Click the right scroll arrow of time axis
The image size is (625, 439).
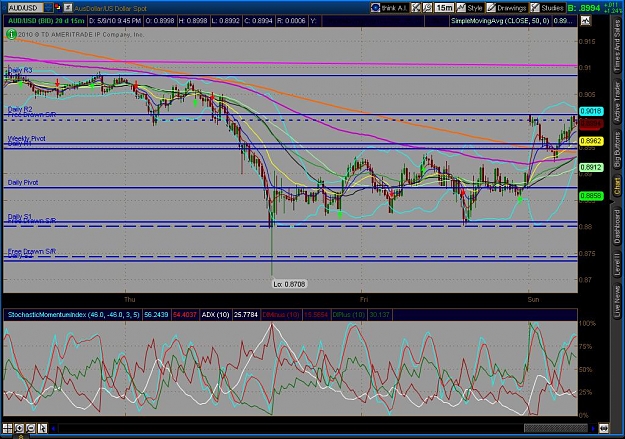pyautogui.click(x=593, y=429)
